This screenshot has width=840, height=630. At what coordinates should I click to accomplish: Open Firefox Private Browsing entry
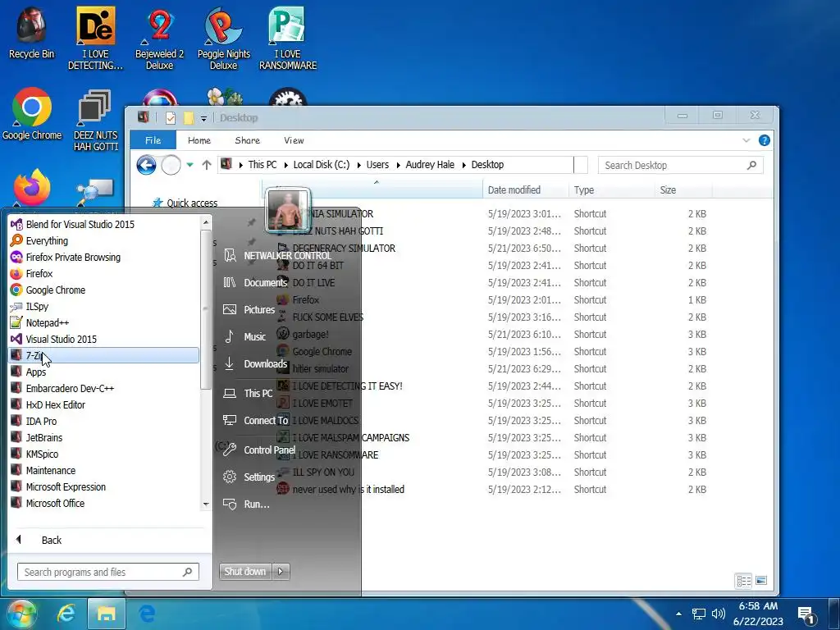point(104,257)
